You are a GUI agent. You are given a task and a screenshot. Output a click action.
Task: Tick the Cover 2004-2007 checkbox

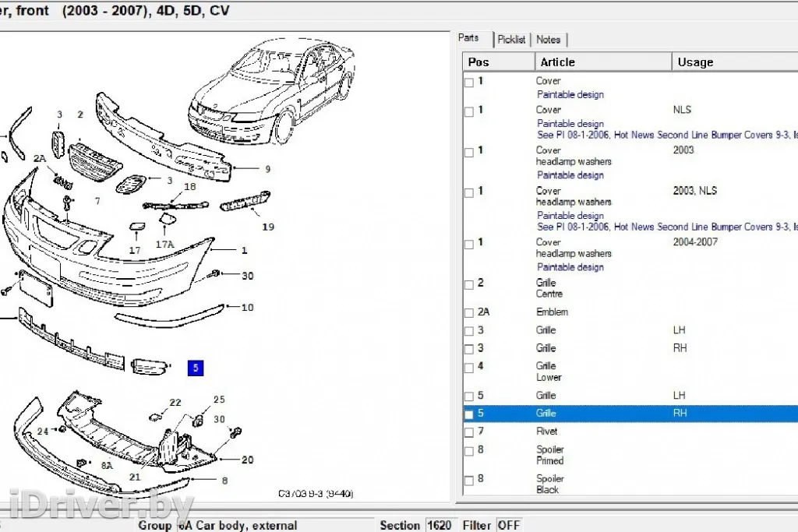click(469, 244)
